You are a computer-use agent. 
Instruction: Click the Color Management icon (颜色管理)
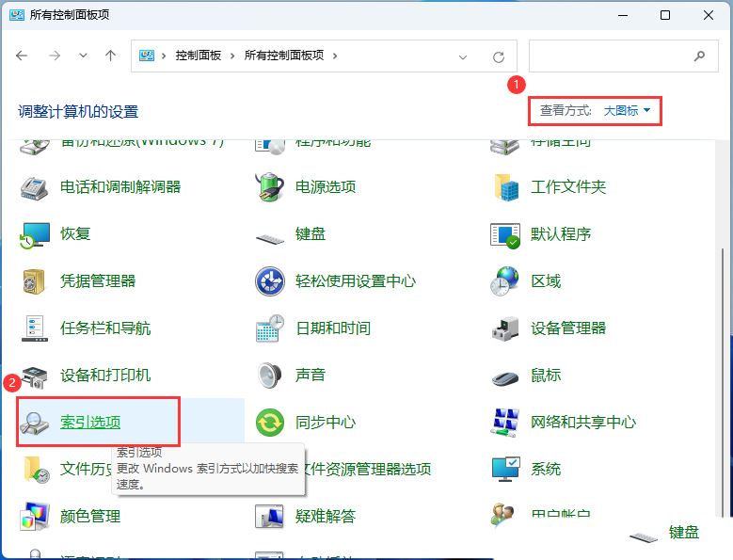pos(35,516)
